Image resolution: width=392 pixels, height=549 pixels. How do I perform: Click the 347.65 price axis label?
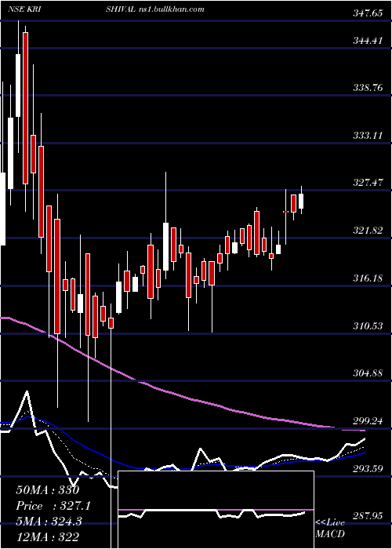tap(367, 13)
